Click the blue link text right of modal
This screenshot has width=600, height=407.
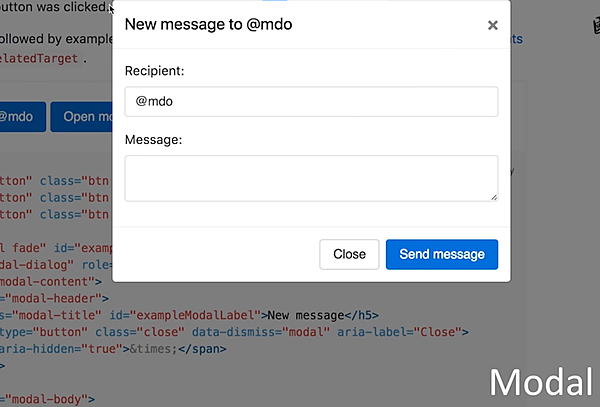(517, 40)
